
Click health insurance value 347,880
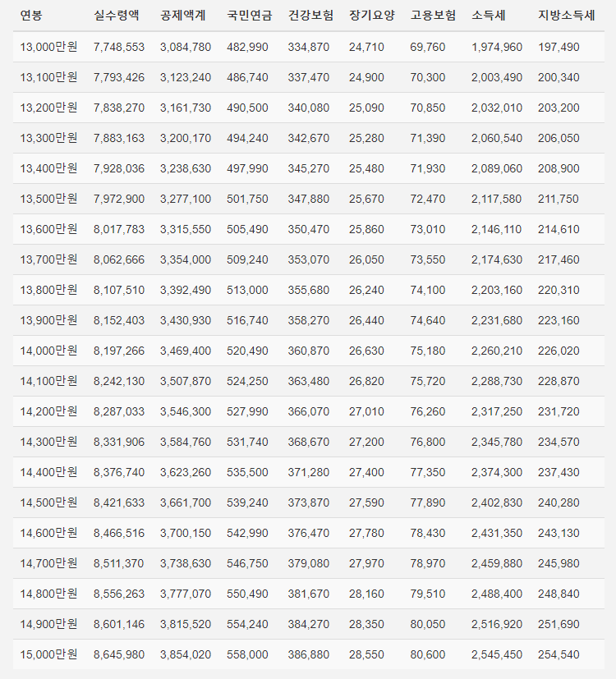[x=309, y=199]
